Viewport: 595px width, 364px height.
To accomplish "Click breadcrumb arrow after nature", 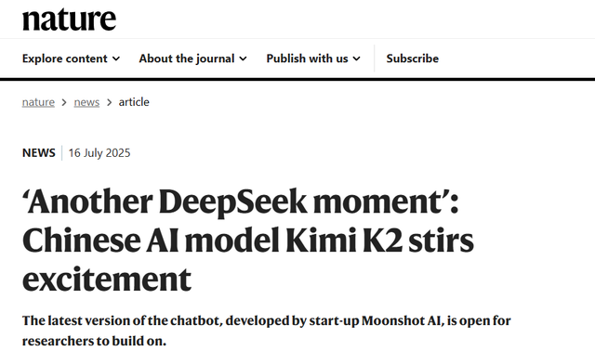I will tap(64, 102).
